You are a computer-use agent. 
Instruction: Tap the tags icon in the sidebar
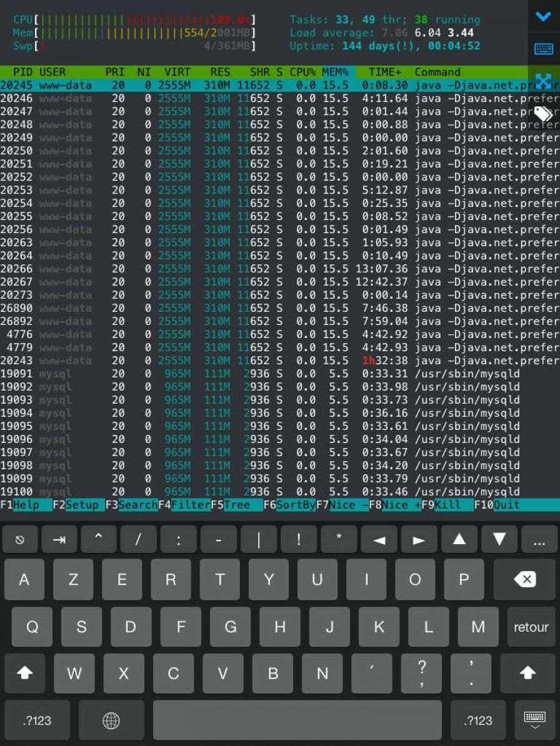(542, 114)
